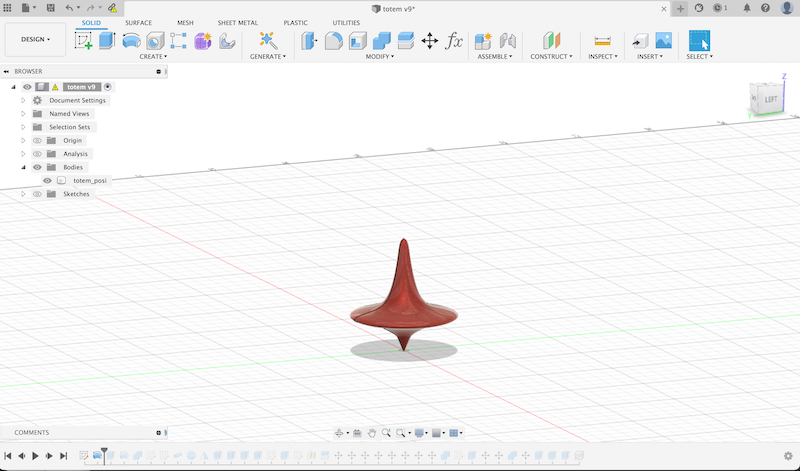Toggle visibility of Analysis folder
The image size is (800, 471).
(37, 154)
